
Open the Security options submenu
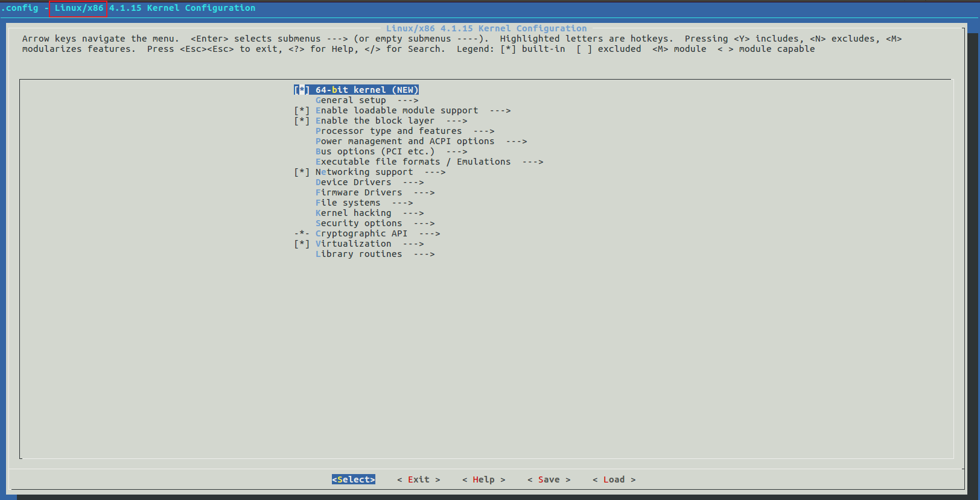pos(375,223)
